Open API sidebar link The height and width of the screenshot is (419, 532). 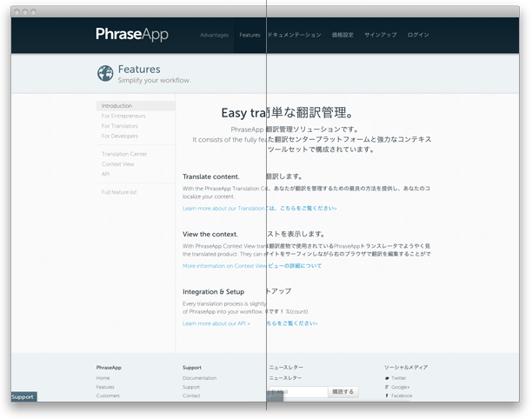pyautogui.click(x=105, y=174)
